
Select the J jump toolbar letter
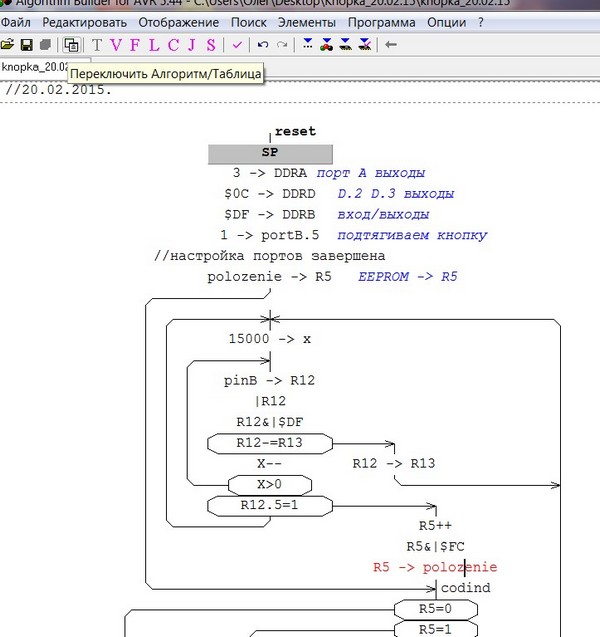tap(191, 44)
